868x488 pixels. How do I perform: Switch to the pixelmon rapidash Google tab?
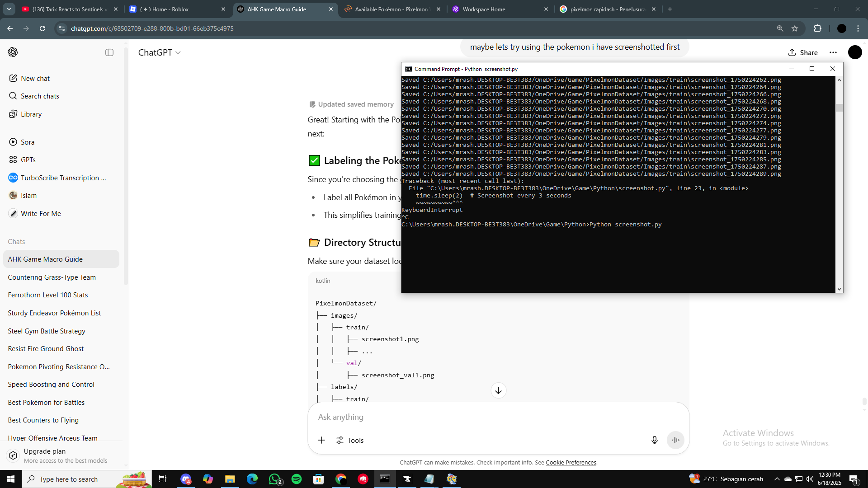[x=607, y=9]
